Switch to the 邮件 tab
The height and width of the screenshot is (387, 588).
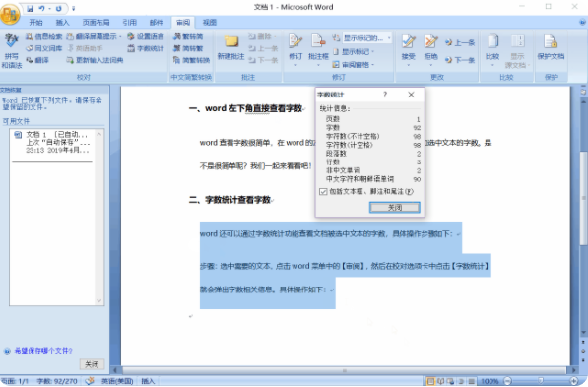click(x=157, y=22)
